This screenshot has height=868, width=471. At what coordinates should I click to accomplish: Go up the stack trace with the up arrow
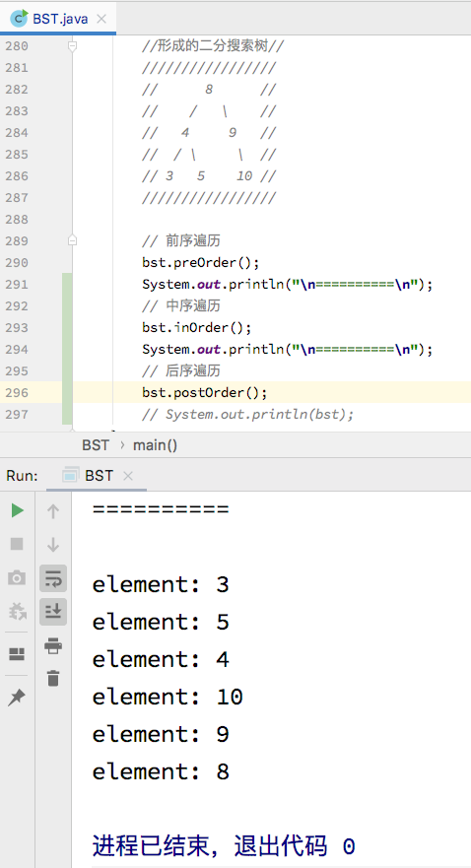tap(53, 511)
